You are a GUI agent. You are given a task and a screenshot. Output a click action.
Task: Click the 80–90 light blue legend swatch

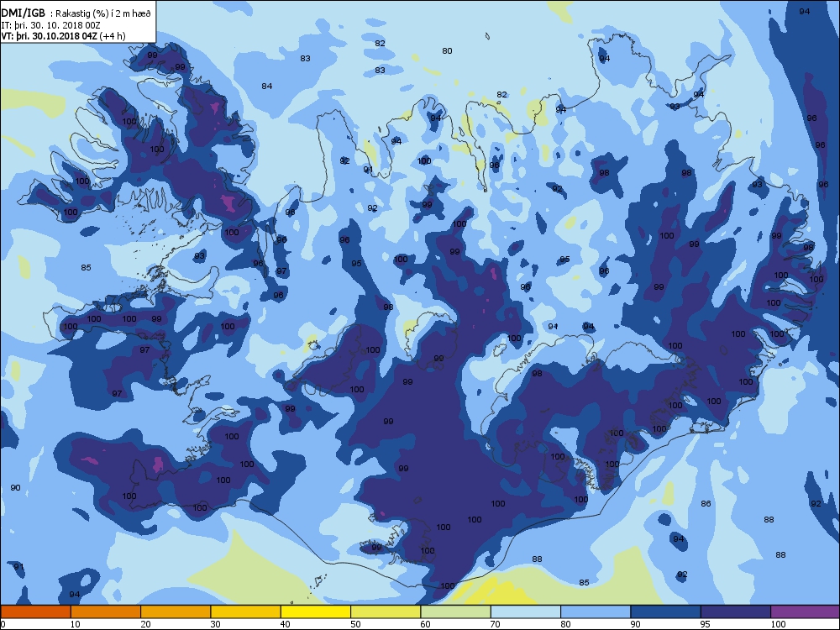[596, 612]
